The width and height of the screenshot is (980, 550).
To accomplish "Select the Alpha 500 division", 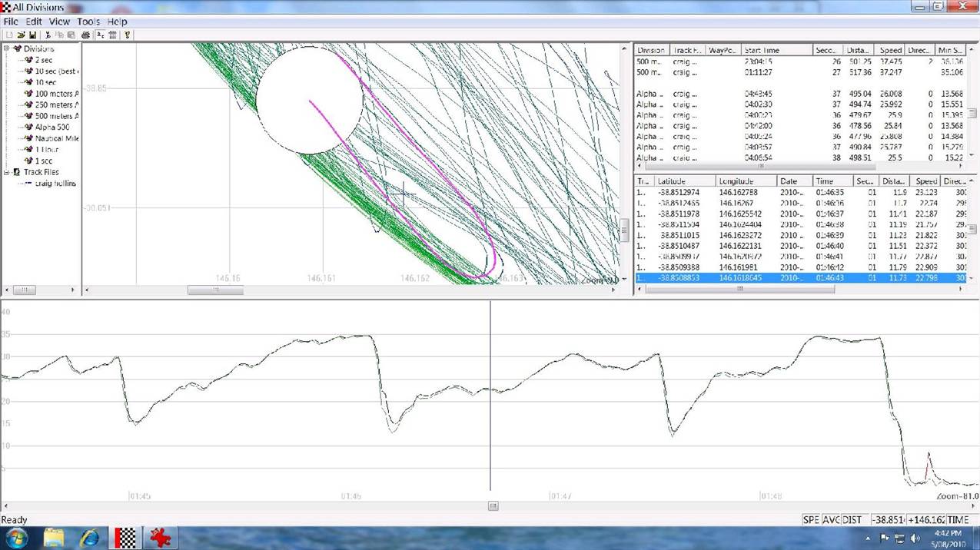I will (51, 127).
